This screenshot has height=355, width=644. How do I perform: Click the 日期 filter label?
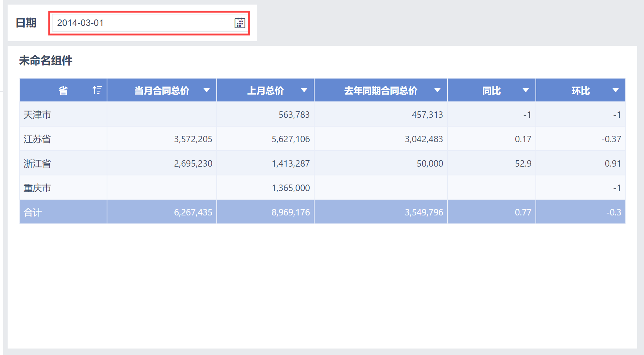26,23
